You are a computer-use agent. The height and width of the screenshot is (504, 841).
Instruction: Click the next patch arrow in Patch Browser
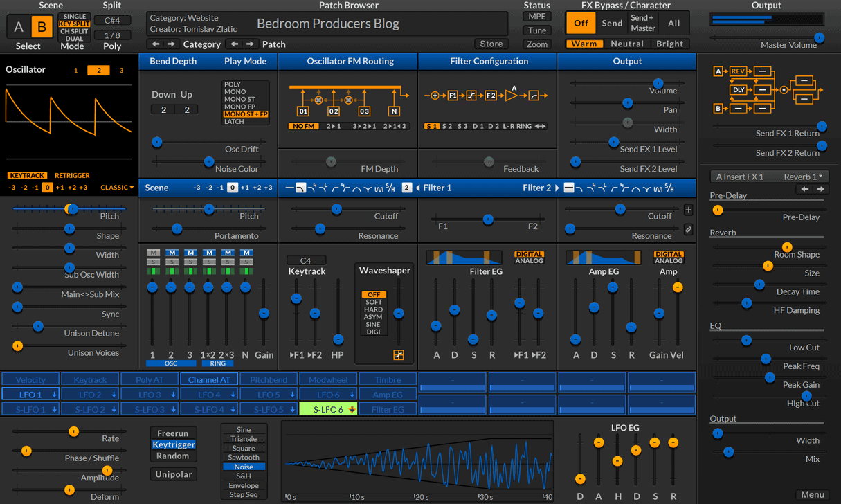point(251,44)
